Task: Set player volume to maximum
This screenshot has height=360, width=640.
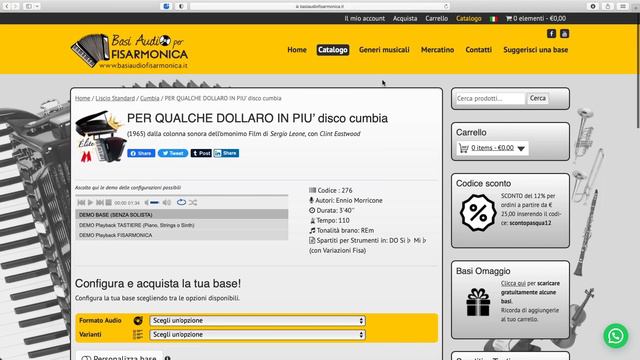Action: coord(167,202)
